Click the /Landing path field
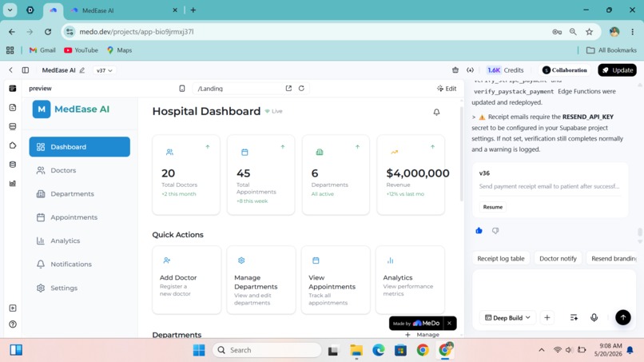 238,89
